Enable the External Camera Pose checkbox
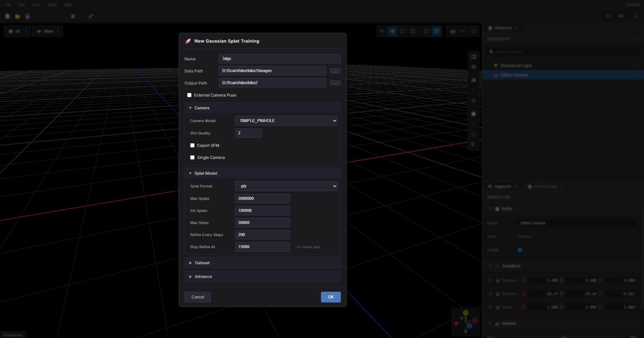 pyautogui.click(x=190, y=95)
